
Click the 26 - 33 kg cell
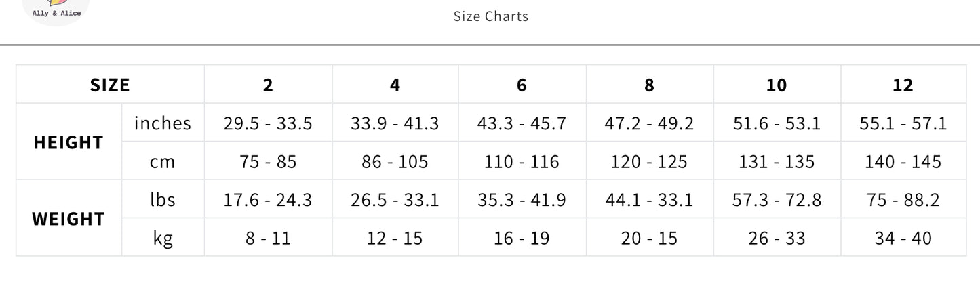(x=777, y=239)
